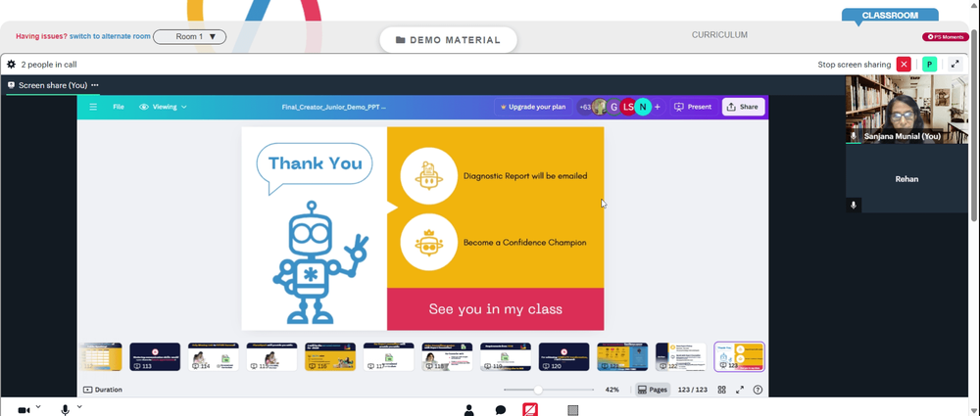
Task: Select slide thumbnail 123
Action: click(x=739, y=356)
